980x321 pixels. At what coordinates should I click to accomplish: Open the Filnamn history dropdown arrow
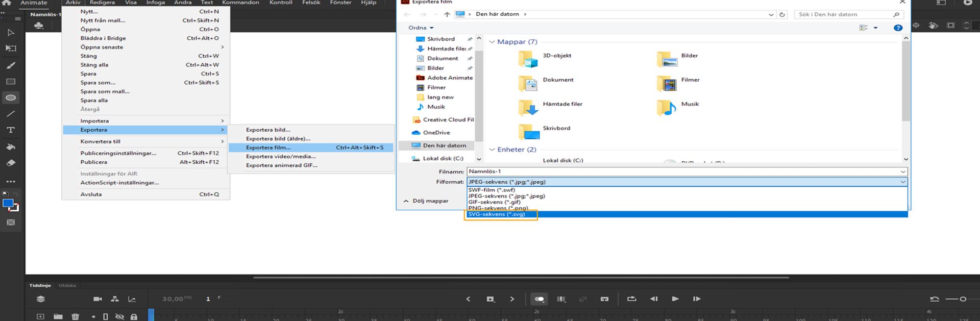click(902, 171)
